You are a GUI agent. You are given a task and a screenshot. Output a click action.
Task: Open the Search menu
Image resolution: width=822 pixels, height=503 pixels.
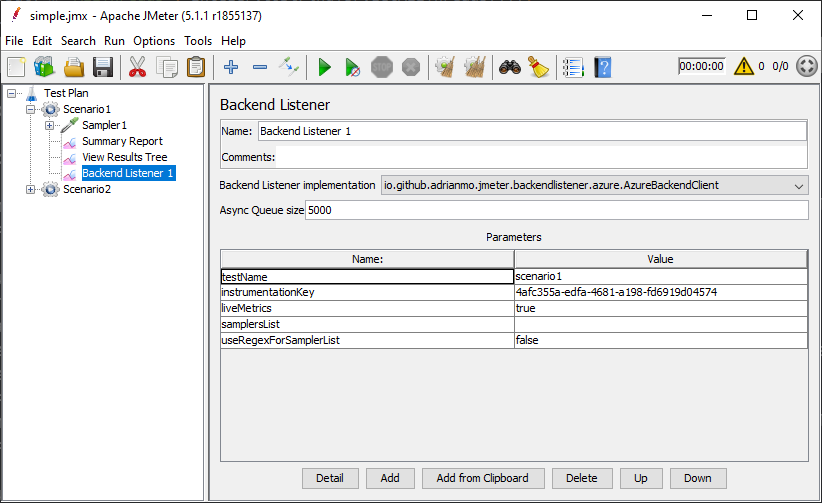[x=78, y=41]
